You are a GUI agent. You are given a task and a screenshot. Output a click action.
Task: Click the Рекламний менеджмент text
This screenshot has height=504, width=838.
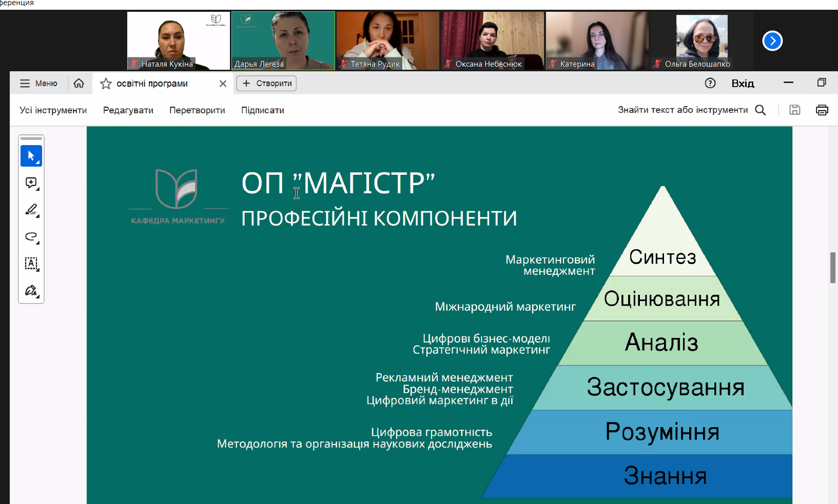tap(444, 377)
